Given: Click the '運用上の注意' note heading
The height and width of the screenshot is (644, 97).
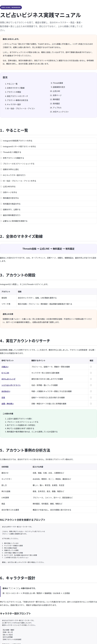Looking at the screenshot, I should [8, 314].
